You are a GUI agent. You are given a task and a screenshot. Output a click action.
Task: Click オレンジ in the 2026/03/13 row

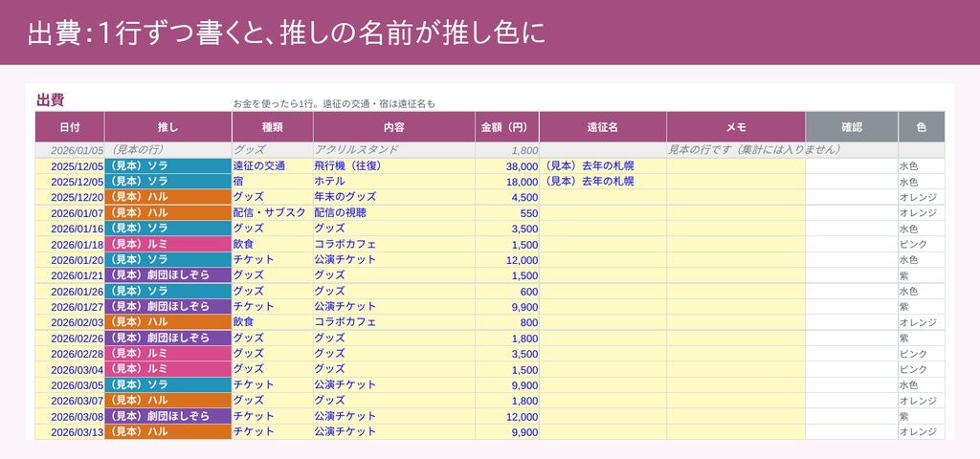922,432
